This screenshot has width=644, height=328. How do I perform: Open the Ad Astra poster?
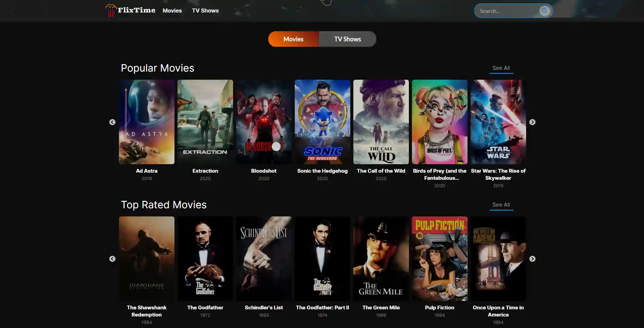147,122
